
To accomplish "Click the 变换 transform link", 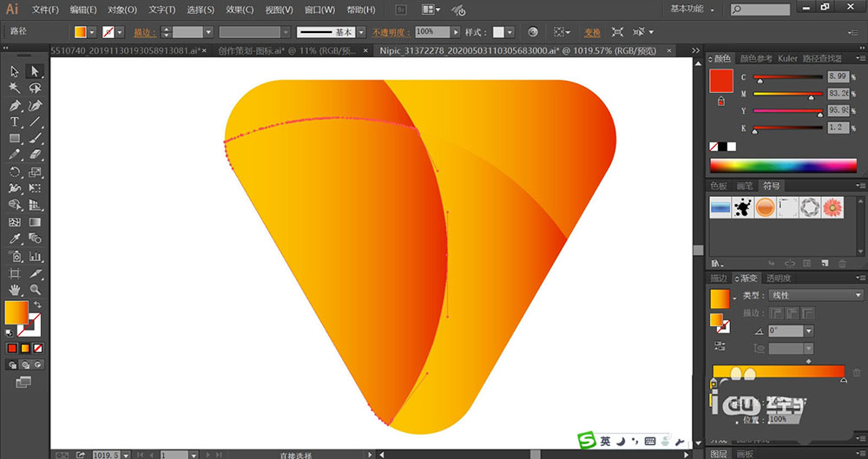I will [592, 33].
